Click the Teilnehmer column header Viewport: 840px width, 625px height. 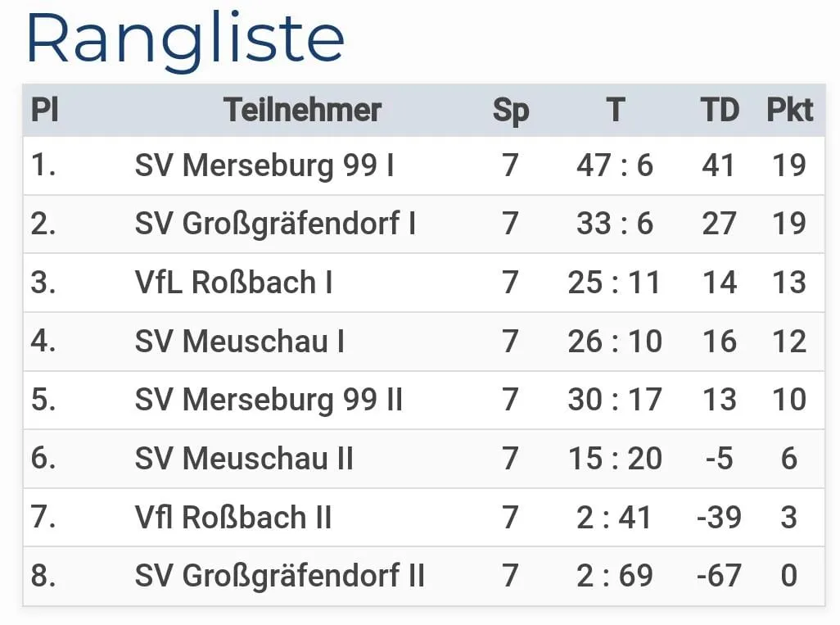303,110
